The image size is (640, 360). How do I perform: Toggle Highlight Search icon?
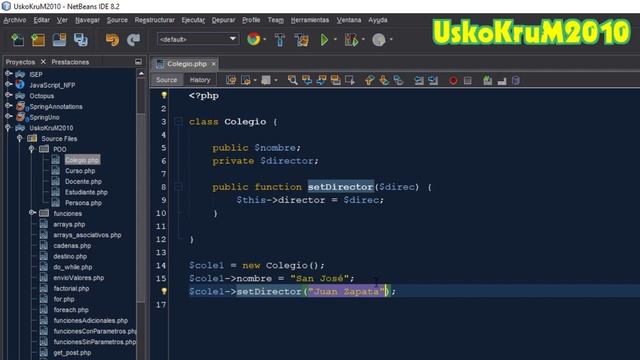(x=336, y=80)
